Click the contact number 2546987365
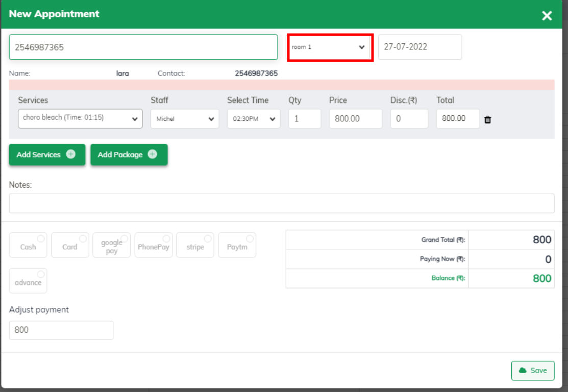568x392 pixels. 257,73
